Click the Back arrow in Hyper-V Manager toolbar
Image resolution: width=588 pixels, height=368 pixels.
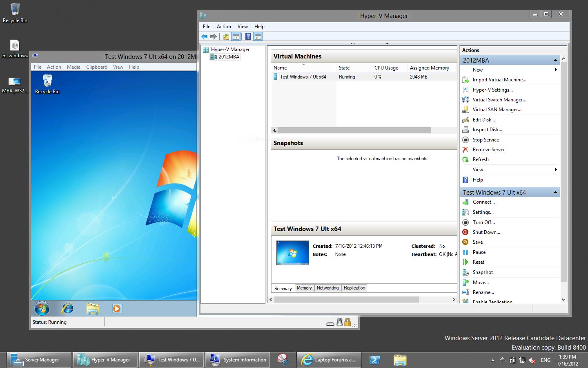(204, 37)
